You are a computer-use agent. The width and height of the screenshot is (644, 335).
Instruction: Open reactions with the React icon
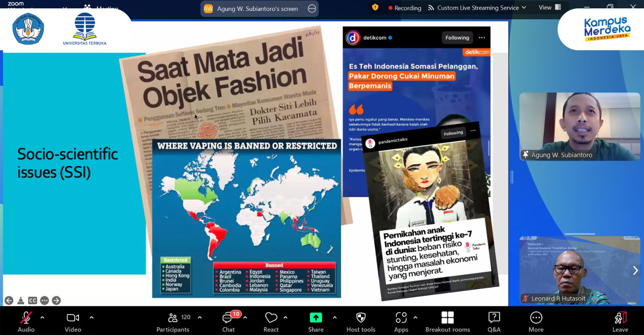(x=271, y=320)
